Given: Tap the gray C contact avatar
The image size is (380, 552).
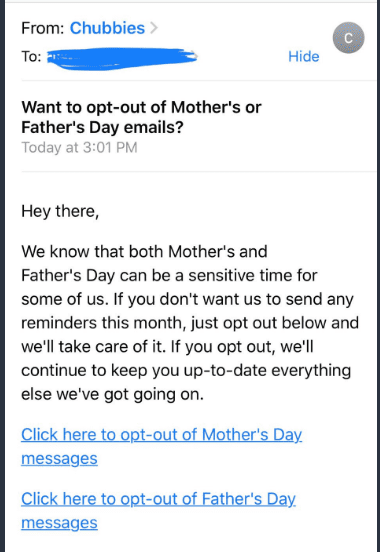Looking at the screenshot, I should [x=348, y=38].
